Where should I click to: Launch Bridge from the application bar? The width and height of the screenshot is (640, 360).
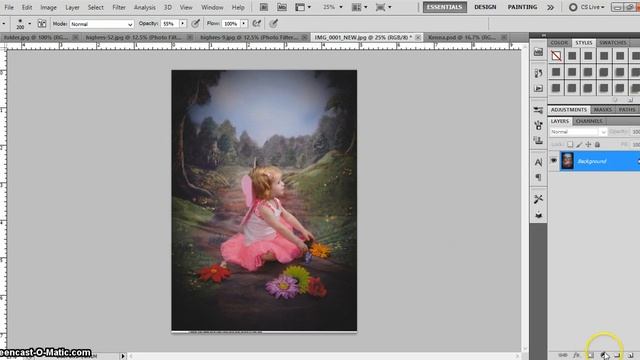[x=264, y=7]
